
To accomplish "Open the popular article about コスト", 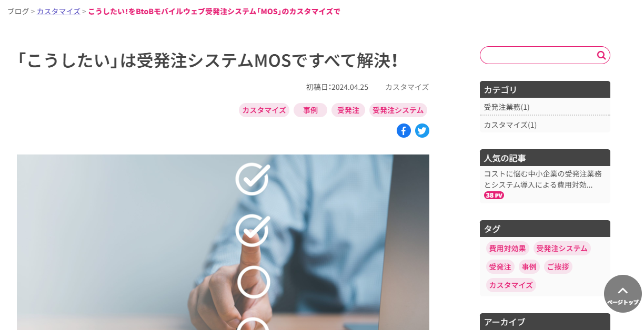I will [x=543, y=179].
